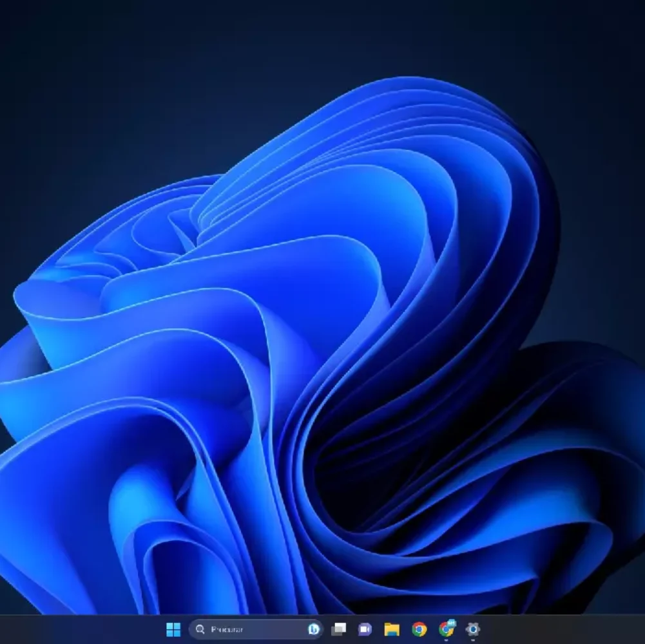645x644 pixels.
Task: Open Windows Settings via the gear icon
Action: click(472, 629)
